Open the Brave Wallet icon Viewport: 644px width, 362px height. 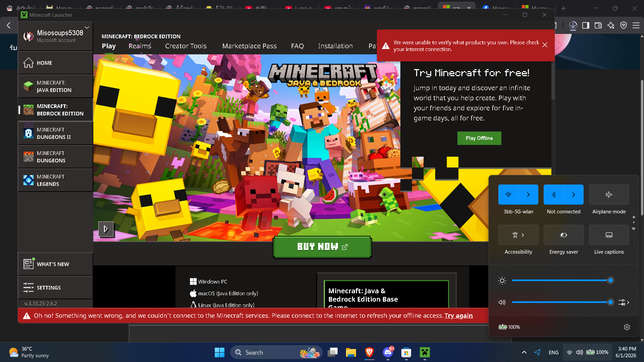tap(598, 25)
